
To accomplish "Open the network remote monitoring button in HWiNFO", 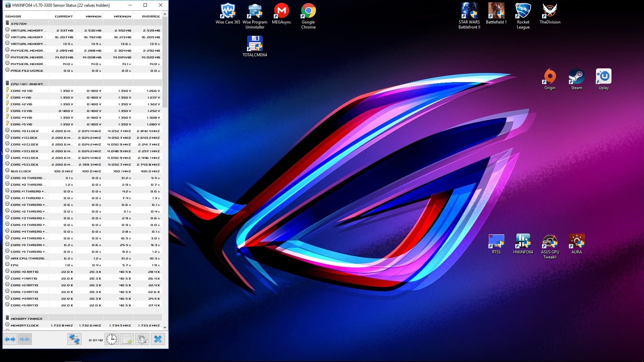I will point(74,340).
